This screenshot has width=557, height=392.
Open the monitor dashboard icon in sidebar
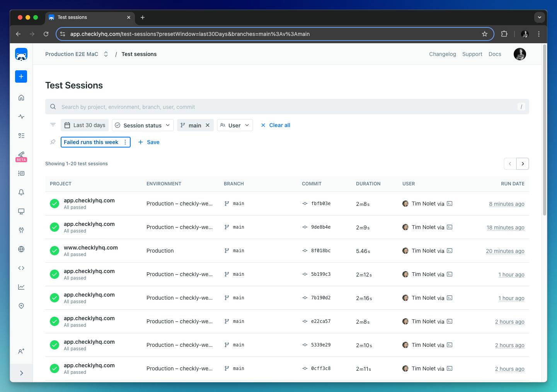point(21,211)
